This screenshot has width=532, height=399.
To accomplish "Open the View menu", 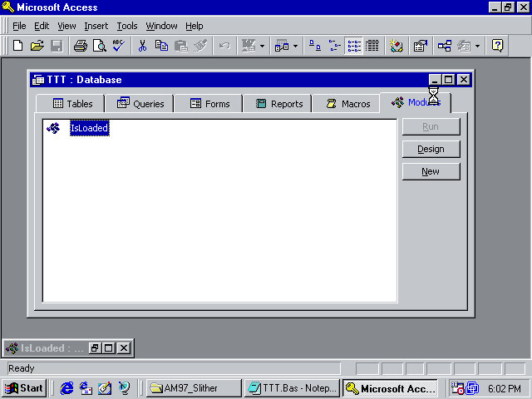I will (66, 26).
